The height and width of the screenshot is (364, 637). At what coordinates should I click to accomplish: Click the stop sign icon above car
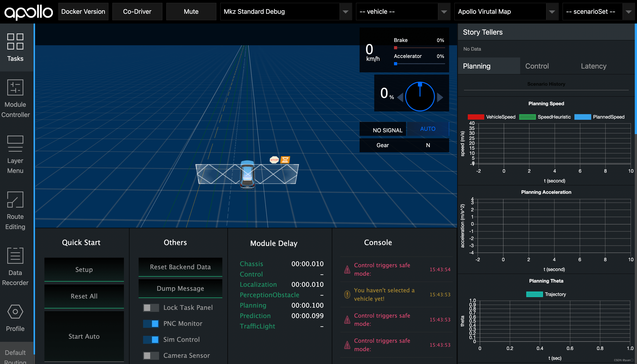pos(274,160)
